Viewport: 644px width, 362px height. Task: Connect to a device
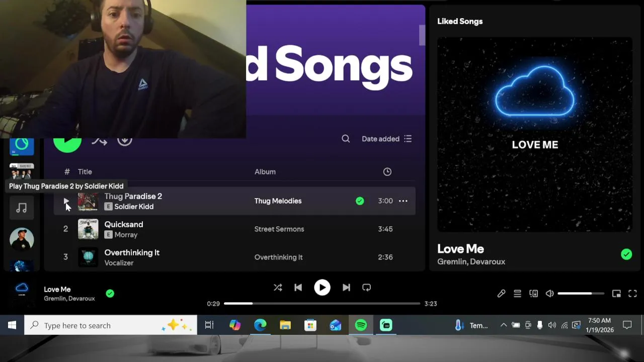534,294
